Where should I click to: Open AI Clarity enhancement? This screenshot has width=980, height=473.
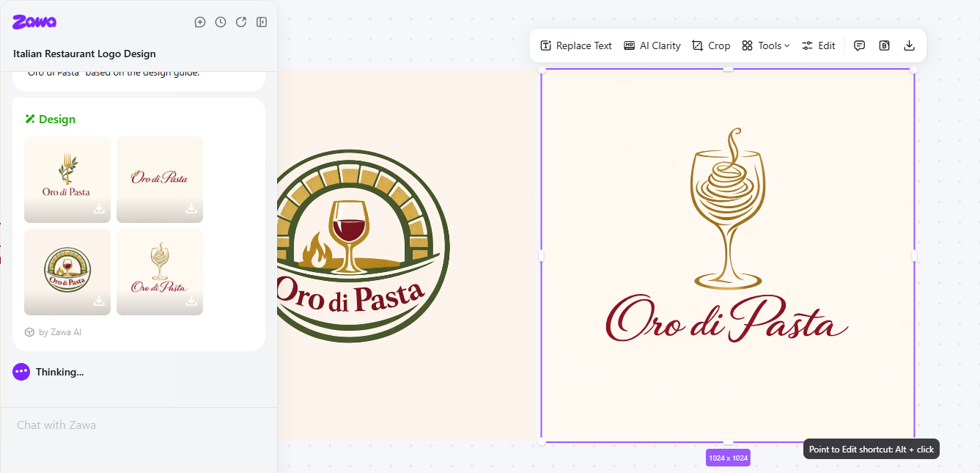pyautogui.click(x=652, y=45)
